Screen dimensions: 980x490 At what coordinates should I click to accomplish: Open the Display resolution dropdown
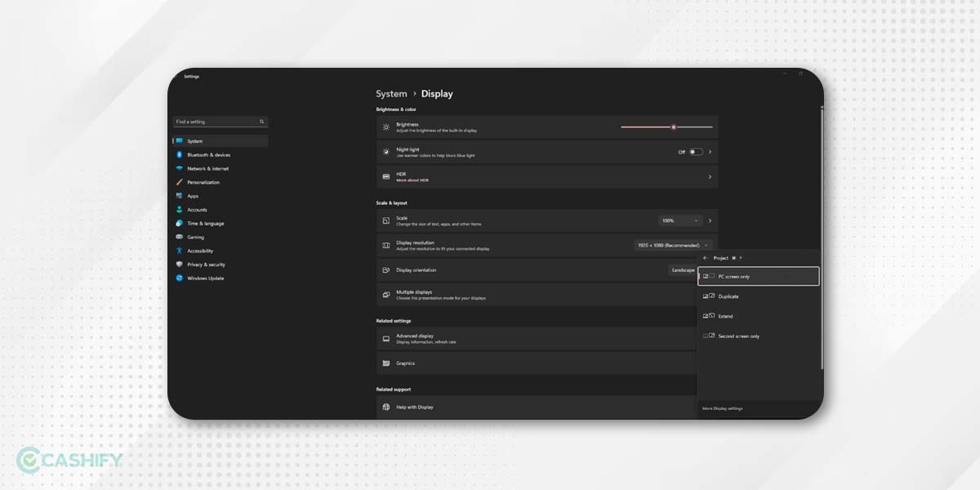coord(673,245)
